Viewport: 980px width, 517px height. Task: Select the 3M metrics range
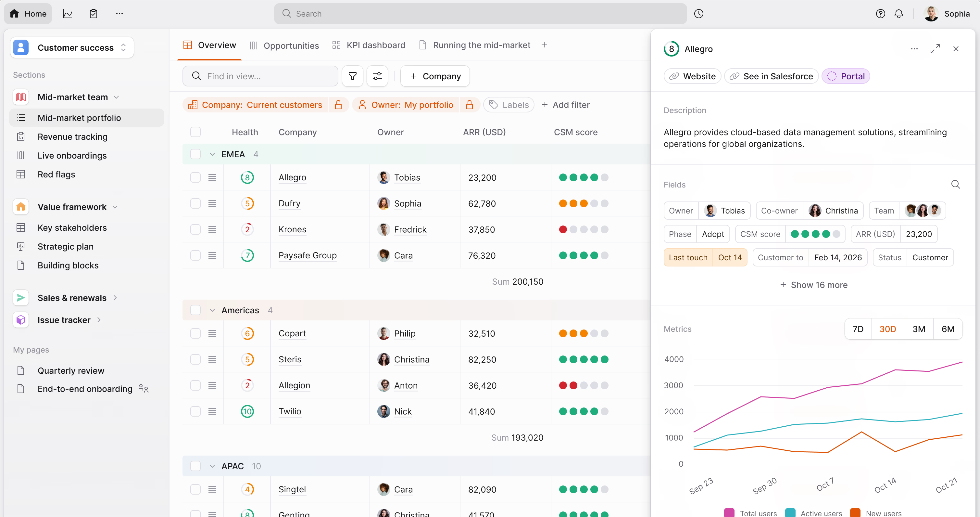point(919,329)
